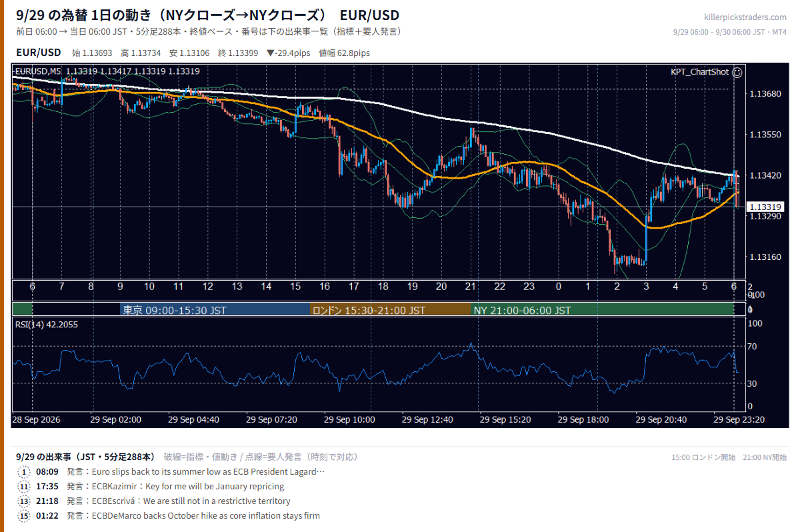The width and height of the screenshot is (800, 532).
Task: Click the 1.13550 price axis label
Action: (764, 135)
